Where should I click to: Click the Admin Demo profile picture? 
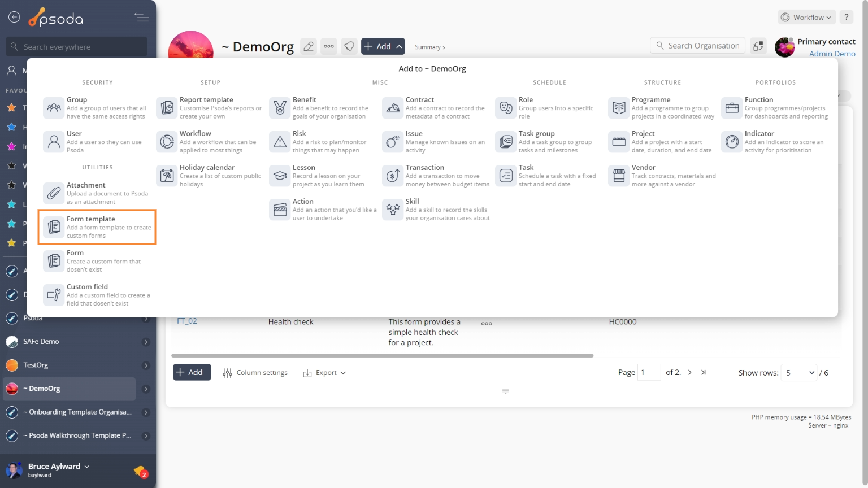(784, 47)
